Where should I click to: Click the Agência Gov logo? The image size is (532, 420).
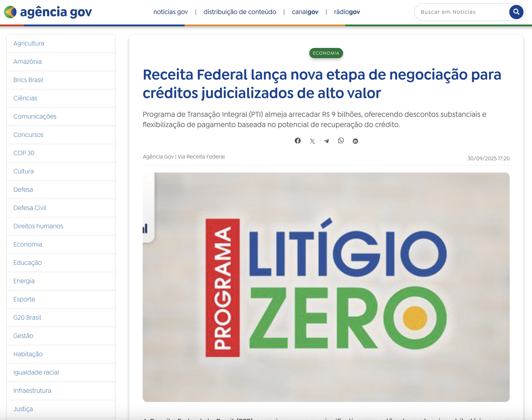click(x=48, y=12)
